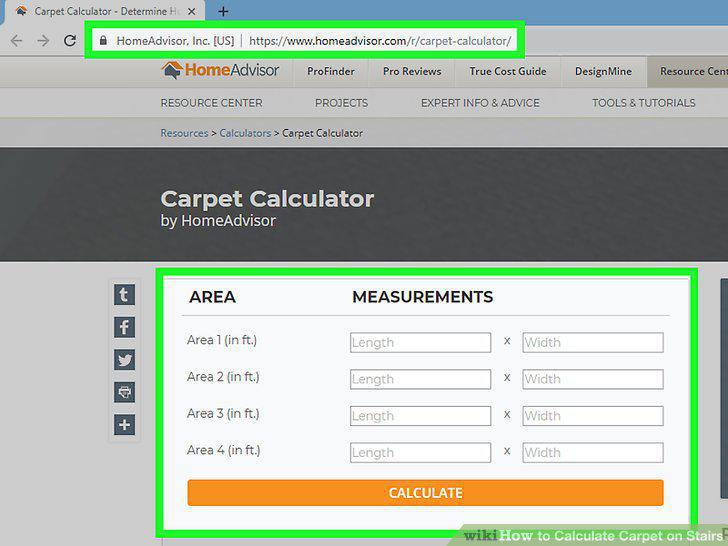Follow the Resources breadcrumb link
Viewport: 728px width, 546px height.
point(184,133)
